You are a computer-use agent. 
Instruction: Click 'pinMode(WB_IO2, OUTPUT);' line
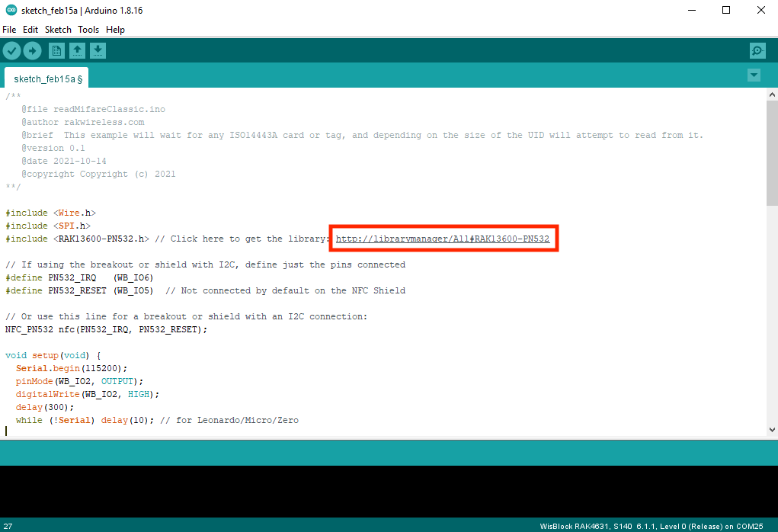pos(79,381)
